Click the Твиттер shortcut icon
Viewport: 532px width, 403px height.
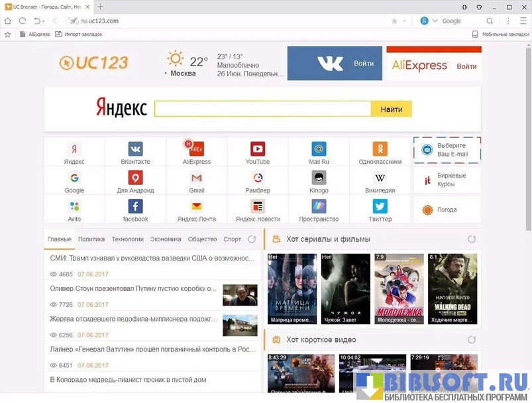coord(380,206)
